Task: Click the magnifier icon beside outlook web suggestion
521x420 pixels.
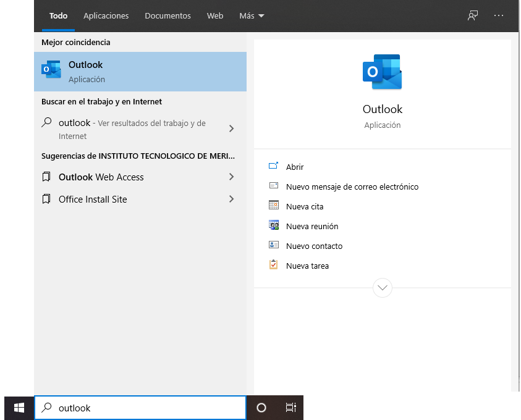Action: point(46,122)
